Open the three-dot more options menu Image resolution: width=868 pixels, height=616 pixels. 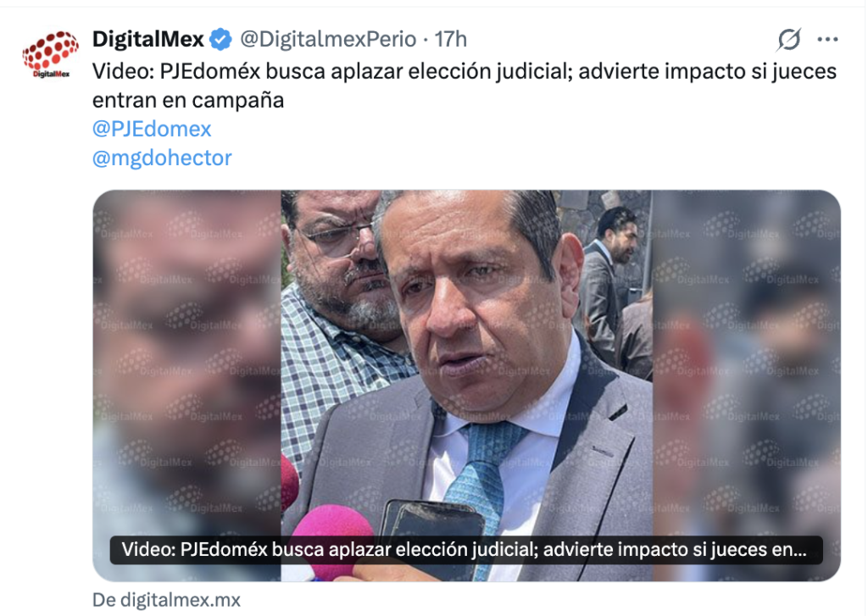(x=827, y=39)
